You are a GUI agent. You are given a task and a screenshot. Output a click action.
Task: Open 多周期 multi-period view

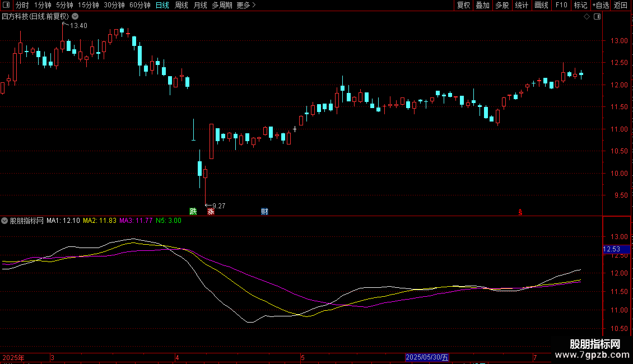pyautogui.click(x=222, y=5)
